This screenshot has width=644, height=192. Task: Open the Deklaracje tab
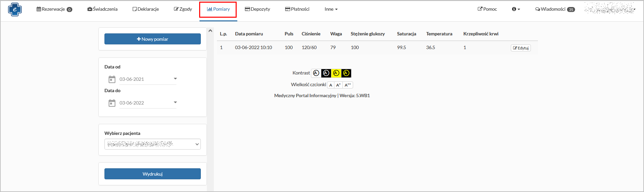tap(146, 9)
